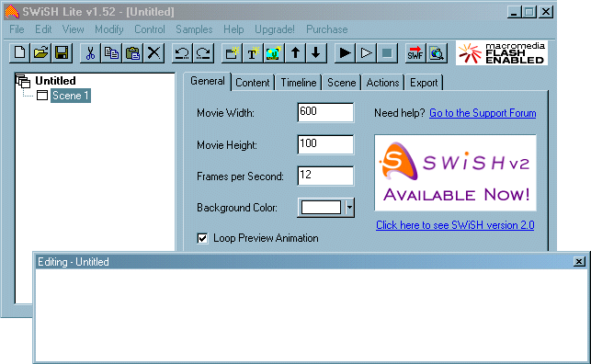
Task: Copy using the toolbar Copy icon
Action: point(111,52)
